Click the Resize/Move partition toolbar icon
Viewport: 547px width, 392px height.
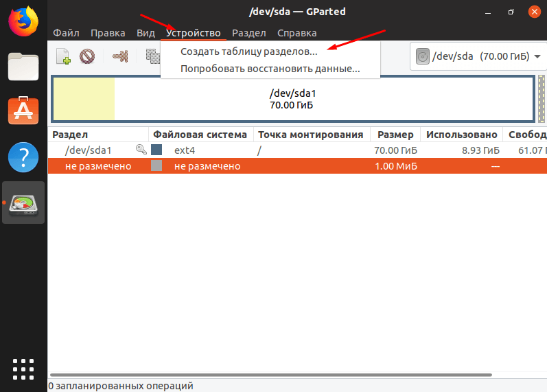tap(120, 56)
